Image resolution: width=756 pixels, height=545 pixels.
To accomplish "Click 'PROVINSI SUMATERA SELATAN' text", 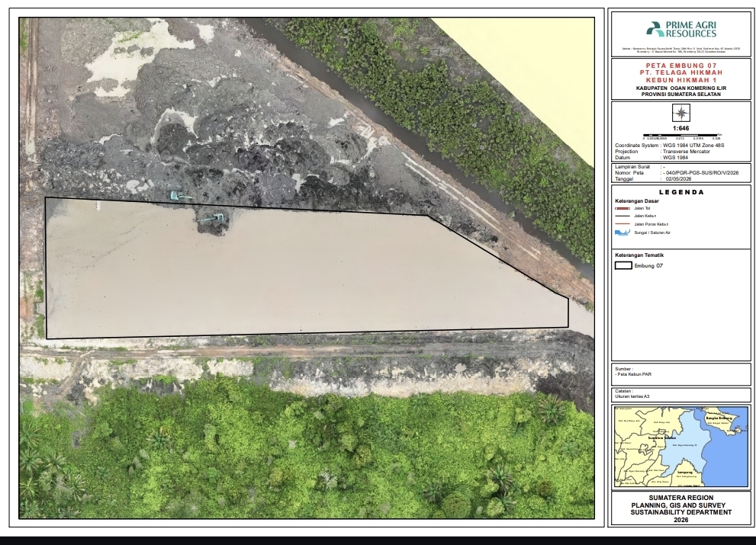I will [x=680, y=95].
